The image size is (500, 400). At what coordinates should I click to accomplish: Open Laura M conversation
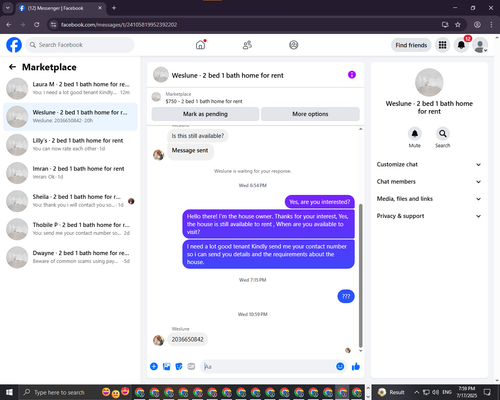click(70, 88)
